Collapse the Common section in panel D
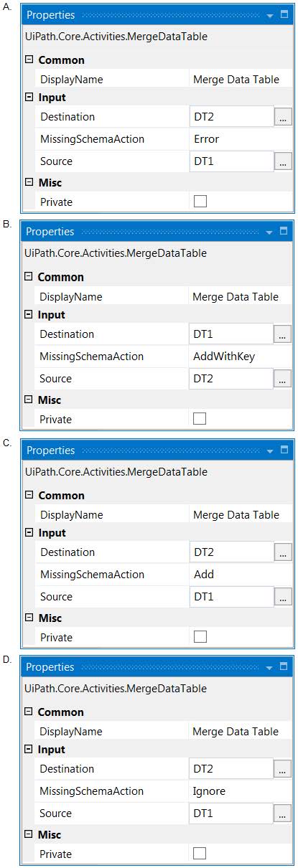 coord(29,712)
